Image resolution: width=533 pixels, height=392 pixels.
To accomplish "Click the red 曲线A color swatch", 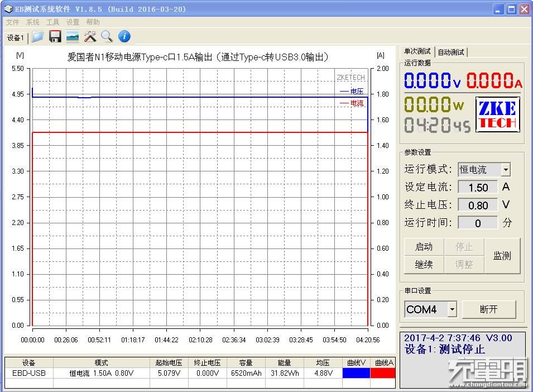I will (383, 373).
